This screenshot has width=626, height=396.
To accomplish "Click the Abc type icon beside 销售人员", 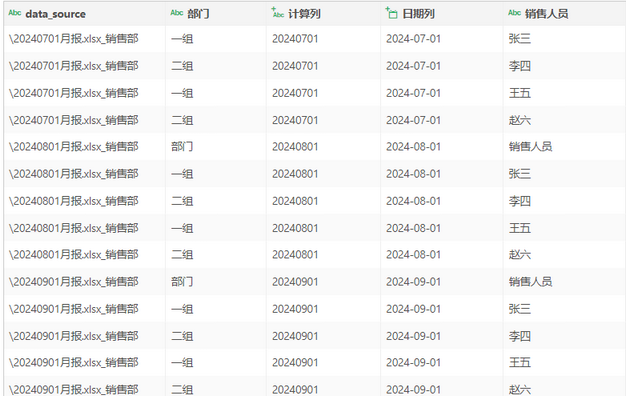I will coord(514,13).
